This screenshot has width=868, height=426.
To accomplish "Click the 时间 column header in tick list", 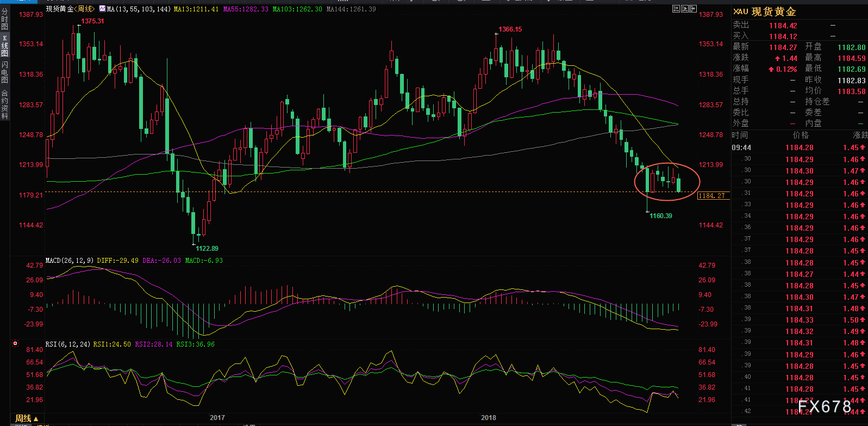I will point(740,135).
